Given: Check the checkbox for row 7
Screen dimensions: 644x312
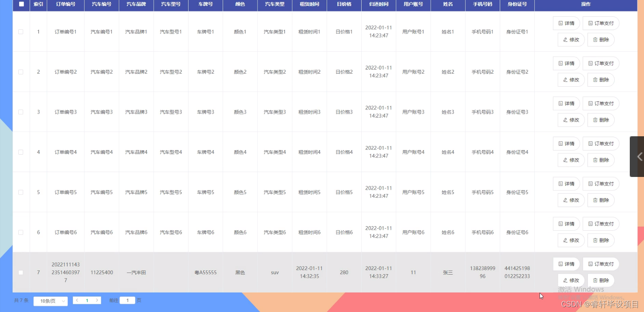Looking at the screenshot, I should pyautogui.click(x=21, y=273).
